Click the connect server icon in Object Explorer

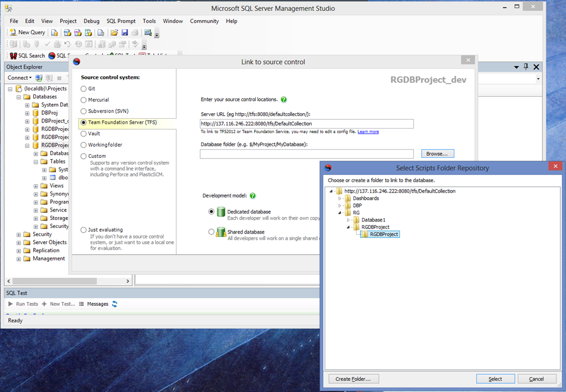39,78
